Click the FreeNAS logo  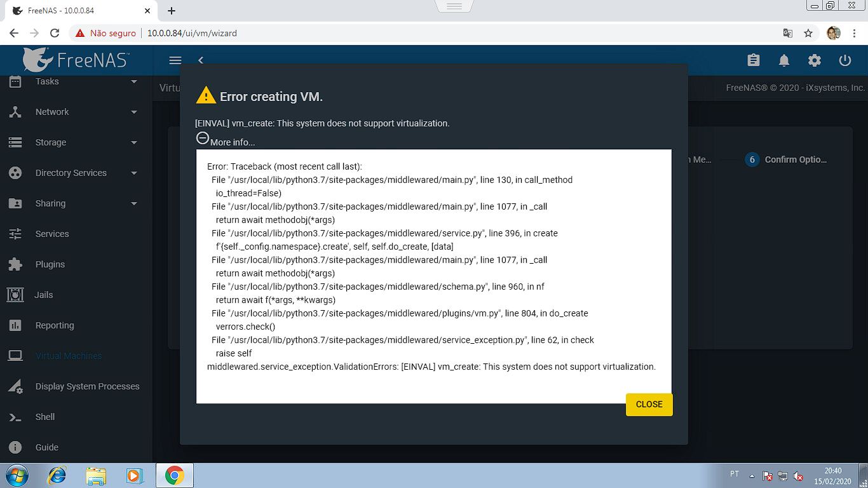coord(76,60)
